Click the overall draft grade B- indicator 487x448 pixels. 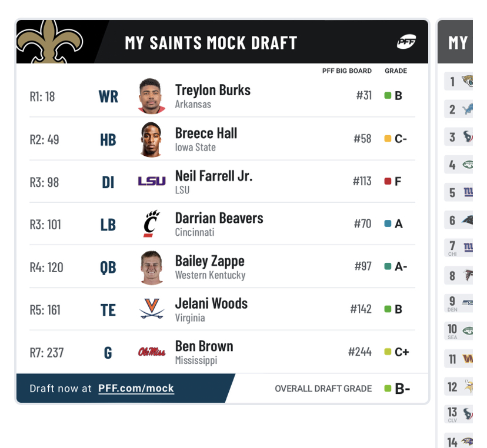point(397,389)
